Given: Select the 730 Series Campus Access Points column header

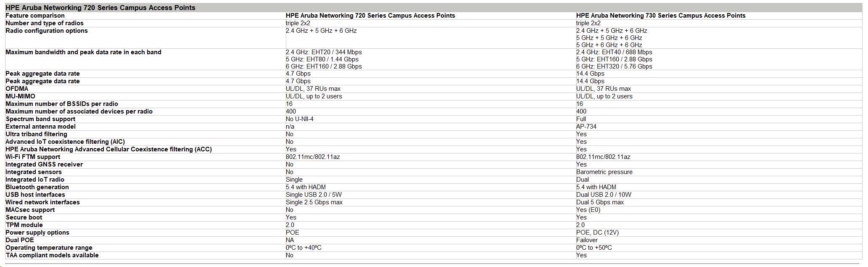Looking at the screenshot, I should [x=660, y=16].
